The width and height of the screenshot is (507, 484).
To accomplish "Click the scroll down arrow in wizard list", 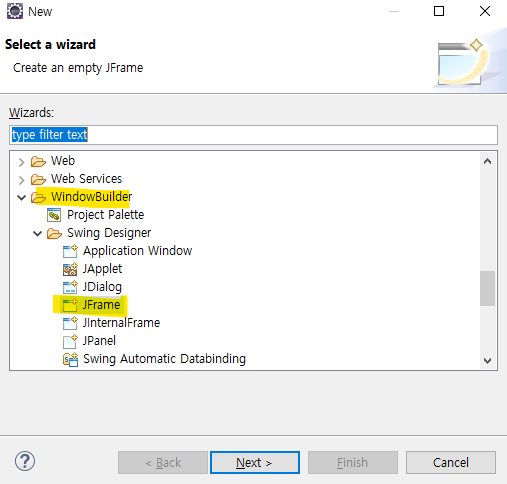I will [x=487, y=361].
